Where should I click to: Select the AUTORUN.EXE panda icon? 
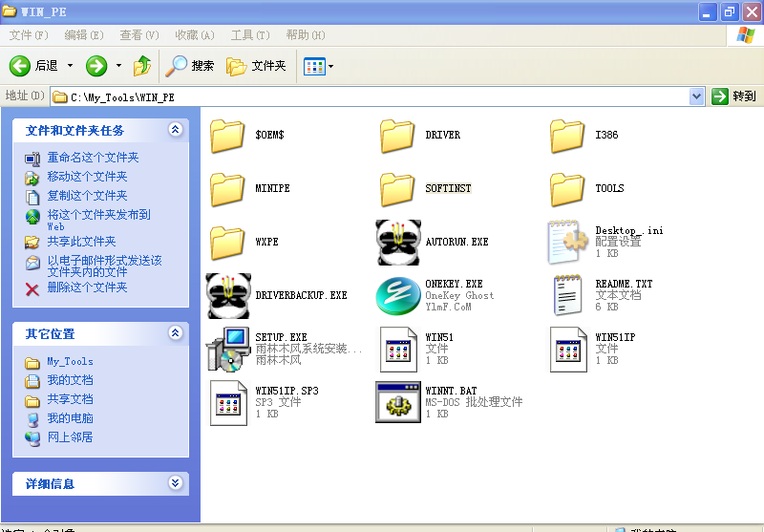click(x=398, y=243)
